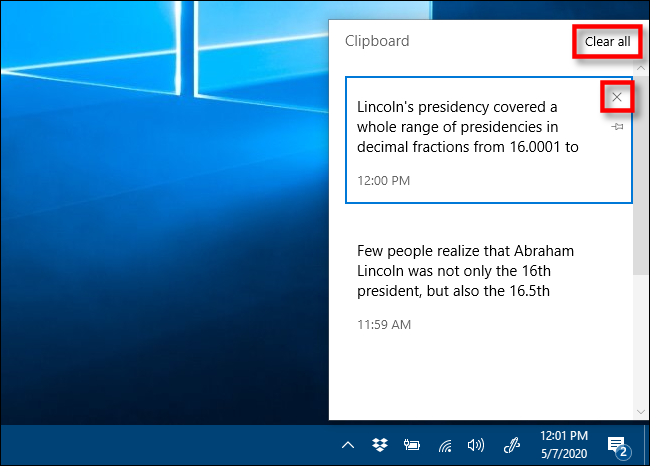Check the battery status icon
The width and height of the screenshot is (650, 466).
410,445
